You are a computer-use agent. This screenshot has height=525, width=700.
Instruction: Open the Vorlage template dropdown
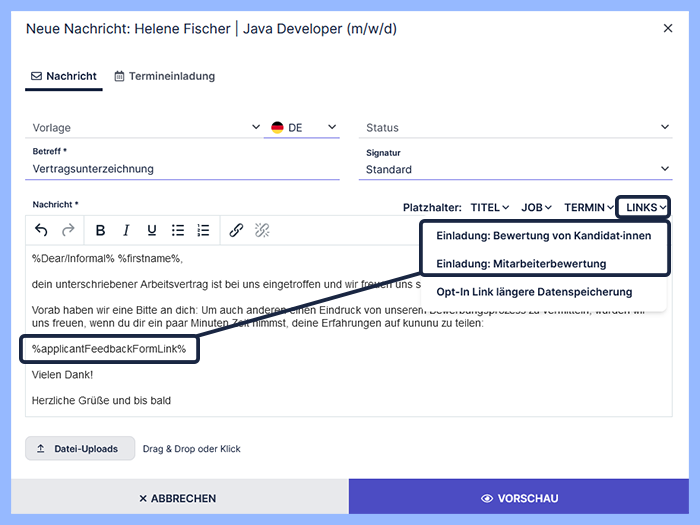145,128
